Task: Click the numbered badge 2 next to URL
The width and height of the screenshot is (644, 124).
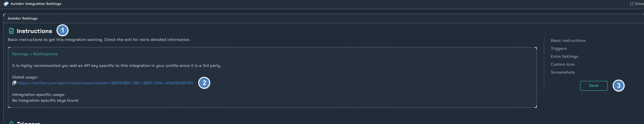Action: tap(204, 83)
